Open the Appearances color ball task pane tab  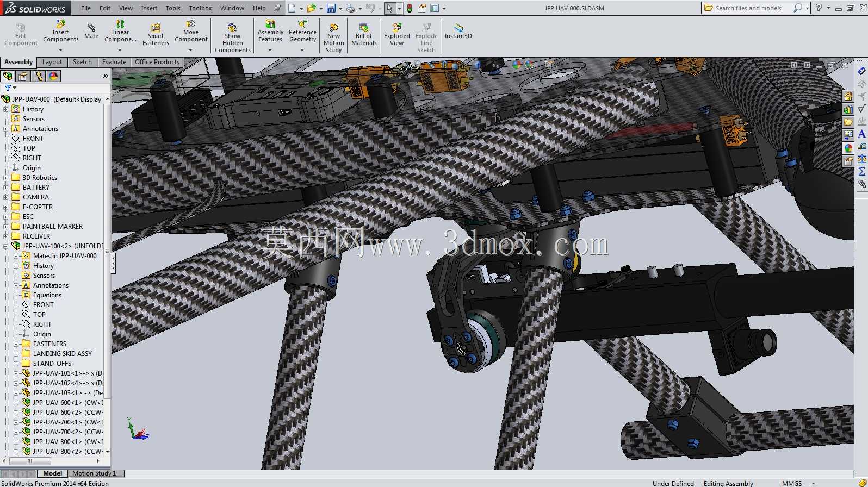[x=848, y=148]
